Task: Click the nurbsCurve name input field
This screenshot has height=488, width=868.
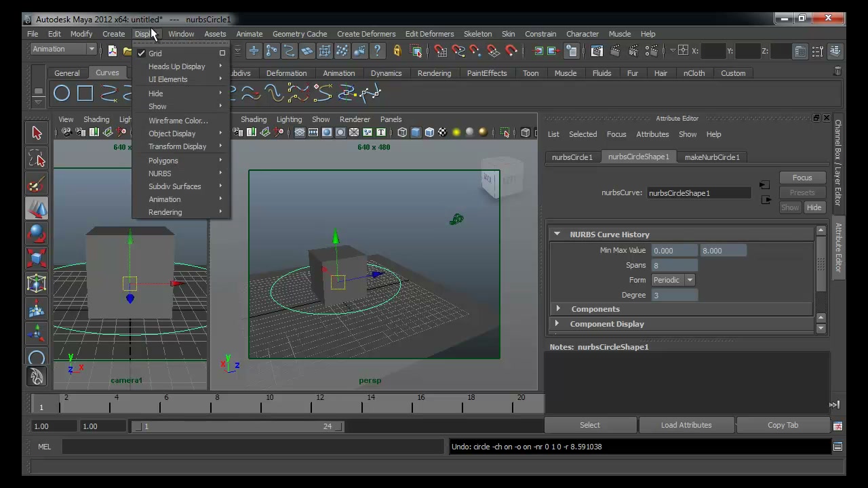Action: click(698, 193)
